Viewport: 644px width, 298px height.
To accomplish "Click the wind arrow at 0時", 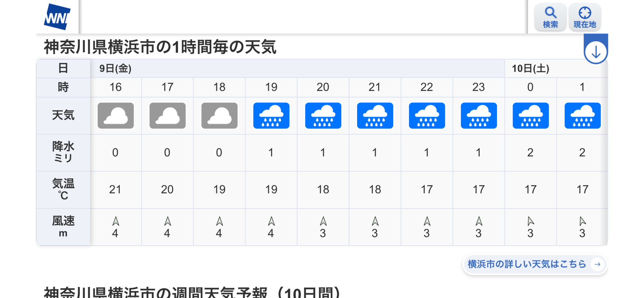I will [530, 221].
